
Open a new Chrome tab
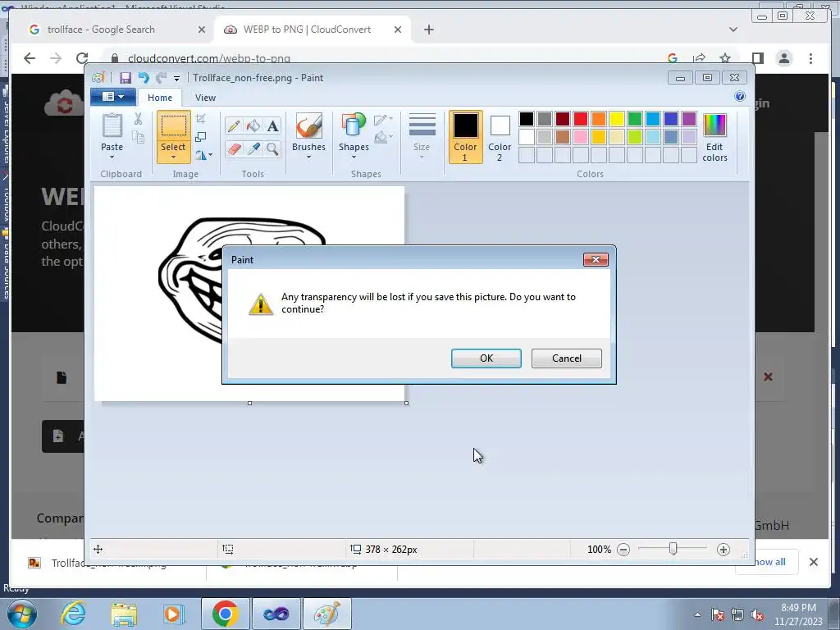pyautogui.click(x=428, y=30)
